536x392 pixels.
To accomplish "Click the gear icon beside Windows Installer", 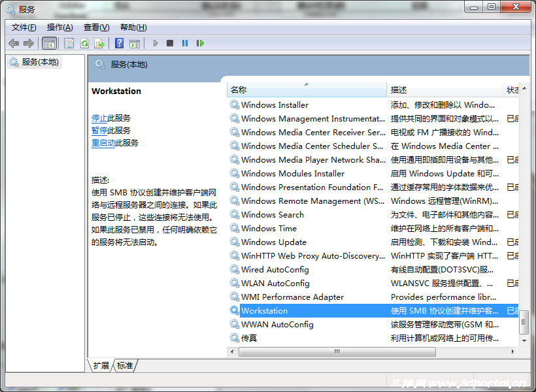I will (234, 105).
